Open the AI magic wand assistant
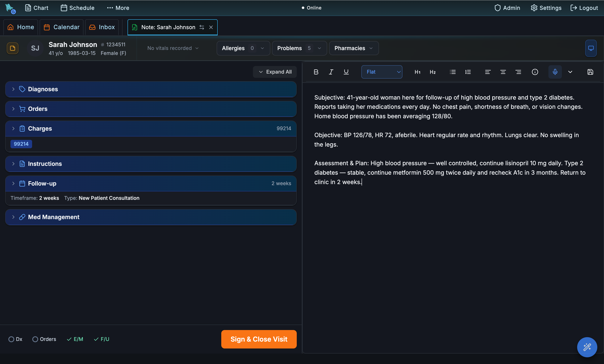 [587, 347]
